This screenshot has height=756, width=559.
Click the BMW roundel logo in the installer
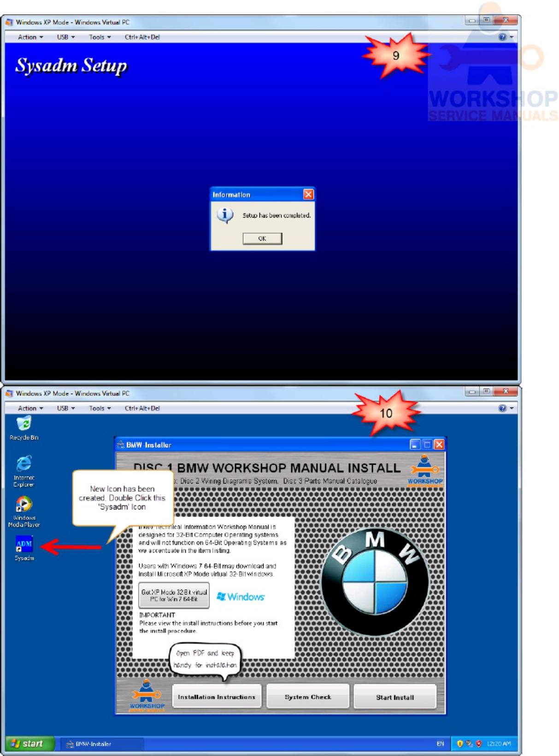[x=375, y=582]
